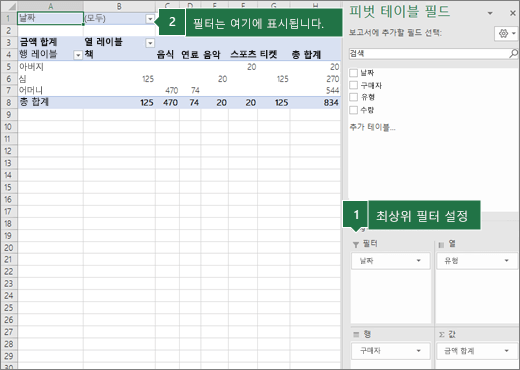Click the rows icon next to 행

(x=356, y=334)
